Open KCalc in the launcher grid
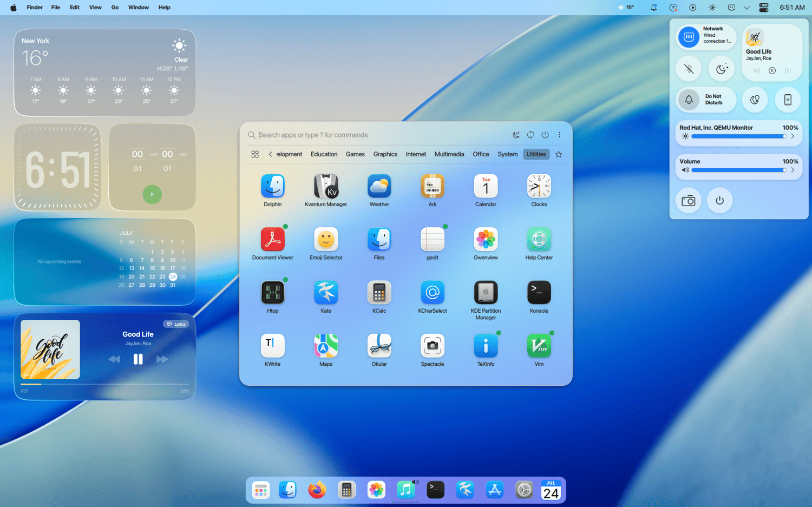The width and height of the screenshot is (812, 507). tap(379, 293)
